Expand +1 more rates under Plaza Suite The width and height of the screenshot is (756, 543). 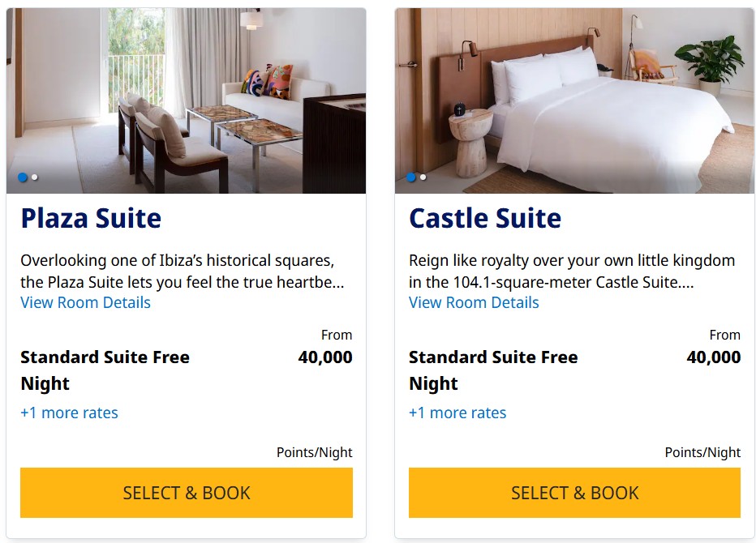pos(69,413)
